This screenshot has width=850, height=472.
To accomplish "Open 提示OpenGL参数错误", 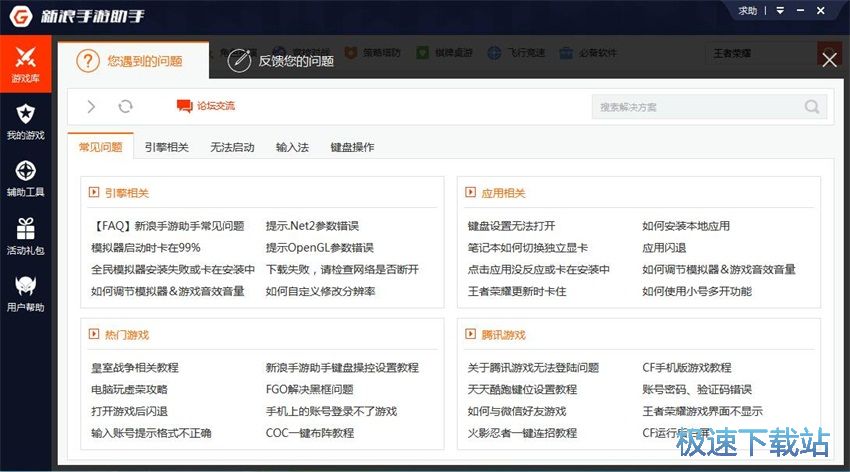I will (x=320, y=248).
